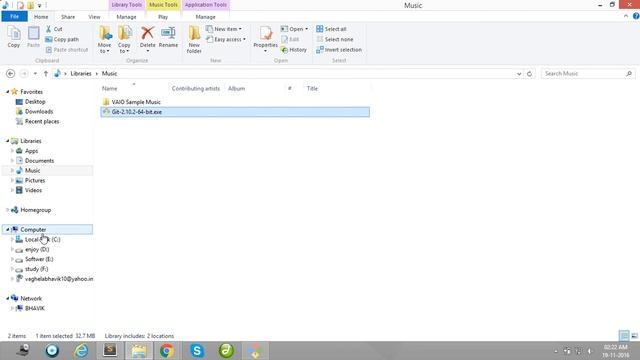Sort by the Name column header
This screenshot has width=640, height=360.
(x=109, y=88)
